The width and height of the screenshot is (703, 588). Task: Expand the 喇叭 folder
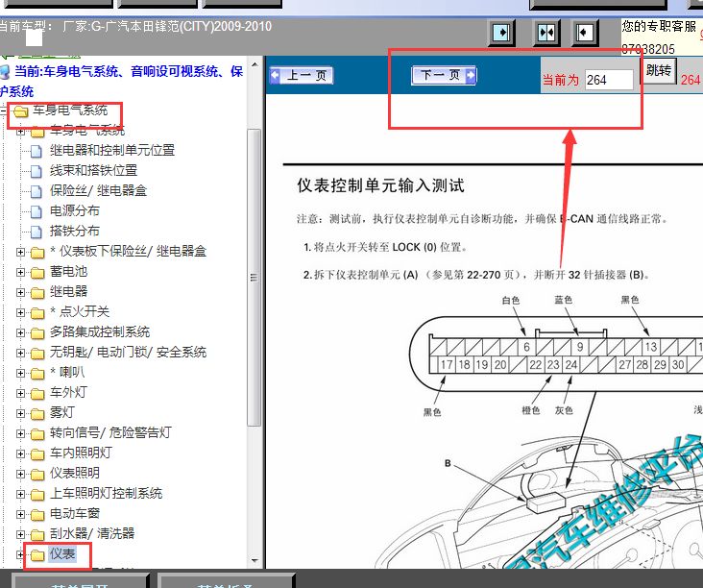click(20, 373)
